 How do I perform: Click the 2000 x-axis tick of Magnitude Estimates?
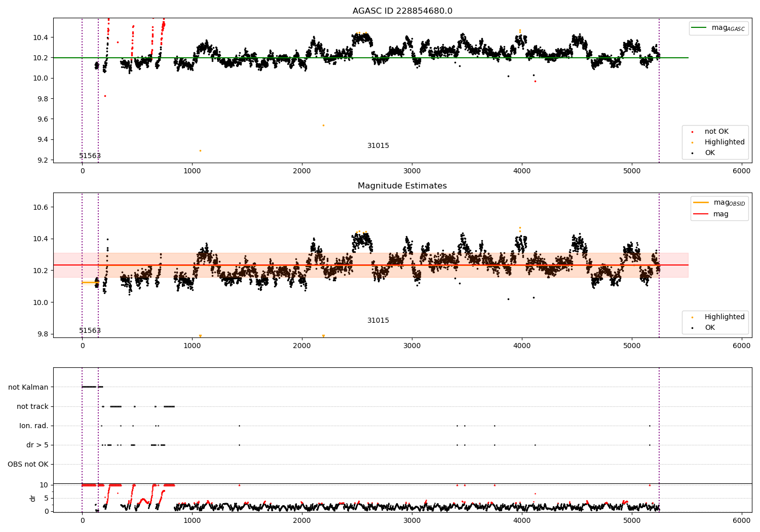pyautogui.click(x=302, y=346)
